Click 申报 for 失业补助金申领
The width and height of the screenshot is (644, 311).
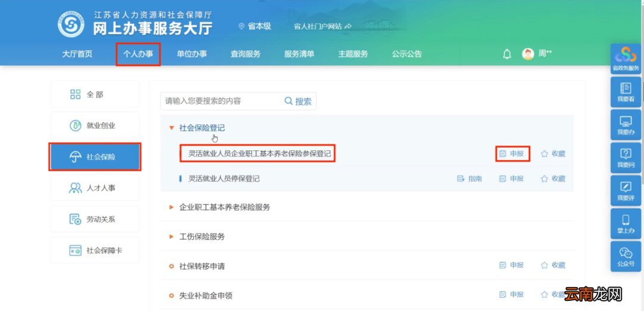(x=512, y=294)
